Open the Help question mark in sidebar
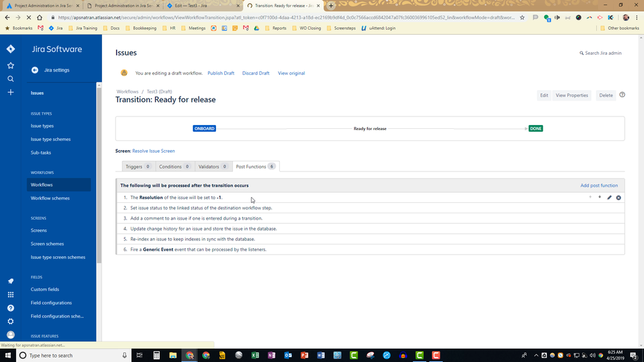Viewport: 644px width, 362px height. [x=11, y=309]
